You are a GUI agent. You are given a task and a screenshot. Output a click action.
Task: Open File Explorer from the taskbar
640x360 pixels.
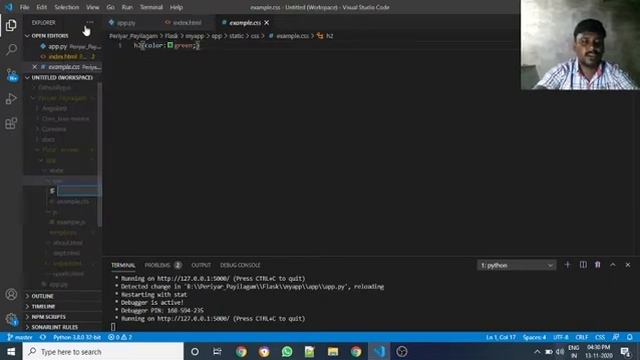[333, 351]
